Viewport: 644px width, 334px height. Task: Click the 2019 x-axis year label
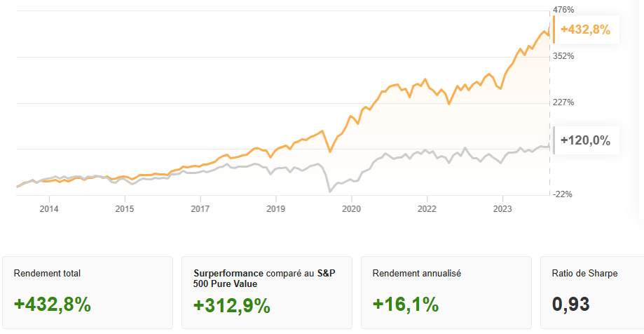tap(276, 208)
